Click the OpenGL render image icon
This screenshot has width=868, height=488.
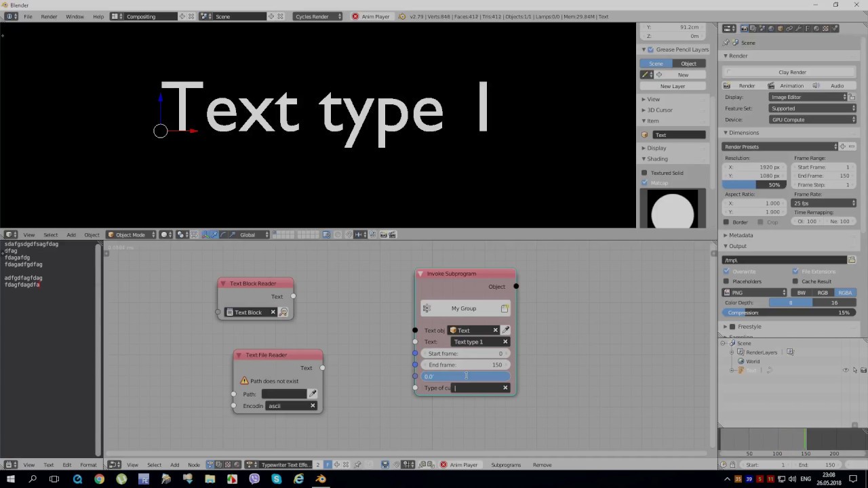(384, 235)
